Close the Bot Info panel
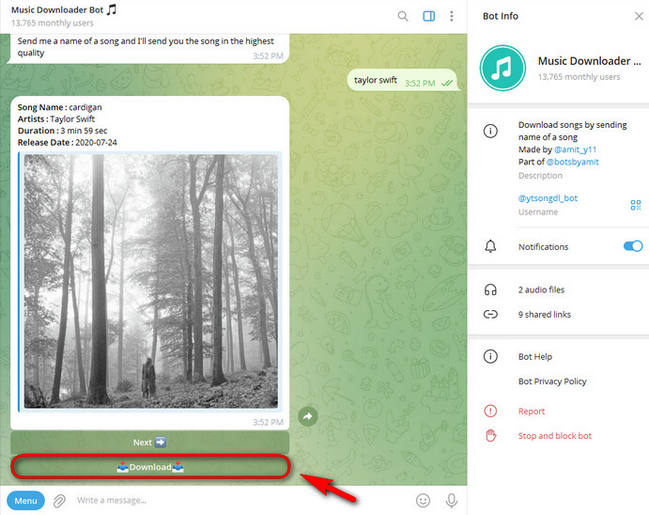Screen dimensions: 649x515 [x=639, y=16]
